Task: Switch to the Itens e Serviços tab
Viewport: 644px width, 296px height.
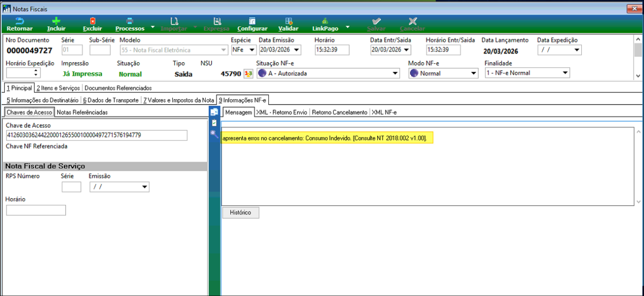Action: click(x=58, y=88)
